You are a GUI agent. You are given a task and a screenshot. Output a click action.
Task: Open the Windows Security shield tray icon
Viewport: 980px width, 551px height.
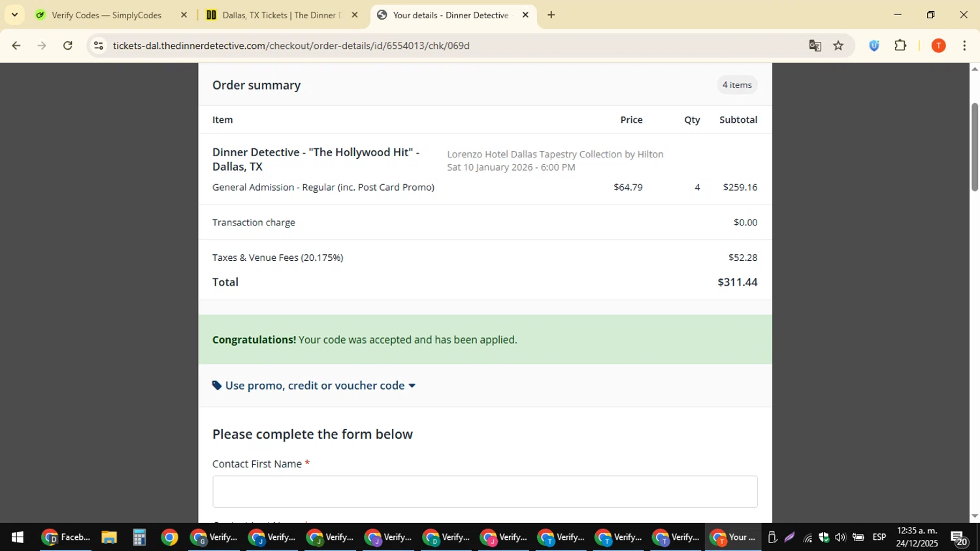824,537
